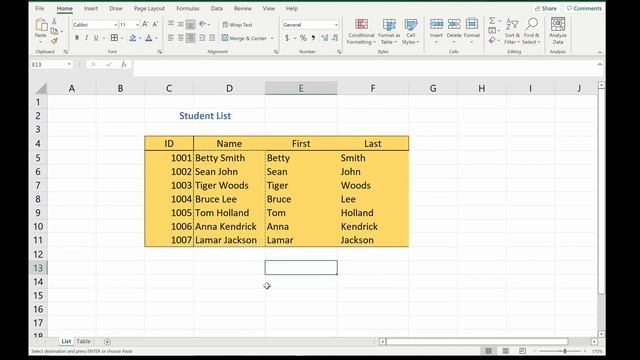Click the Orientation angled text icon
Viewport: 640px width, 360px height.
pos(202,24)
